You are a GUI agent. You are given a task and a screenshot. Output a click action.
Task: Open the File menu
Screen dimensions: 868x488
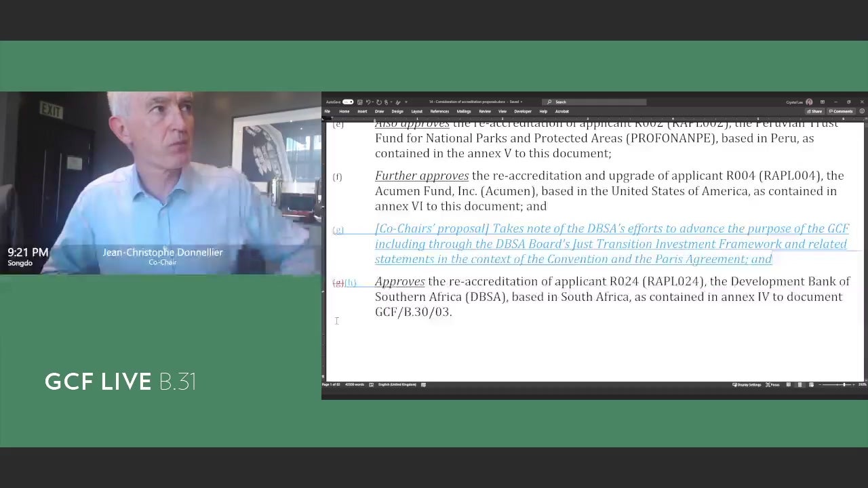(327, 111)
